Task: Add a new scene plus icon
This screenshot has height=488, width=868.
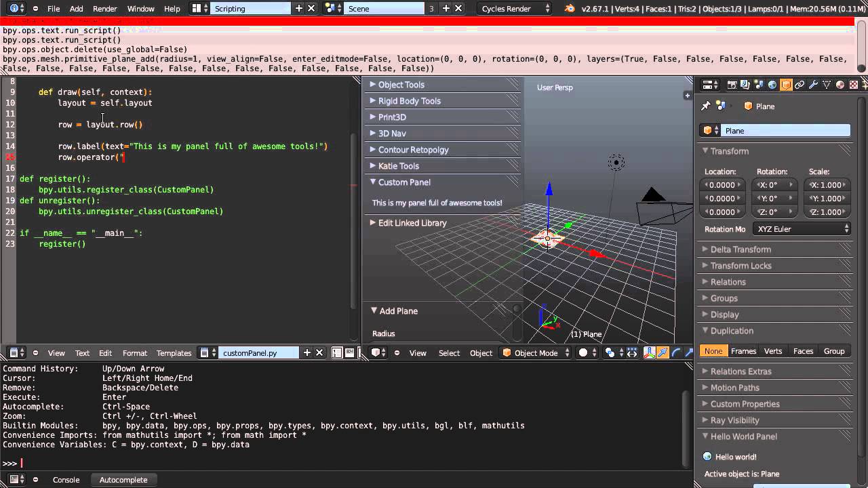Action: [x=446, y=9]
